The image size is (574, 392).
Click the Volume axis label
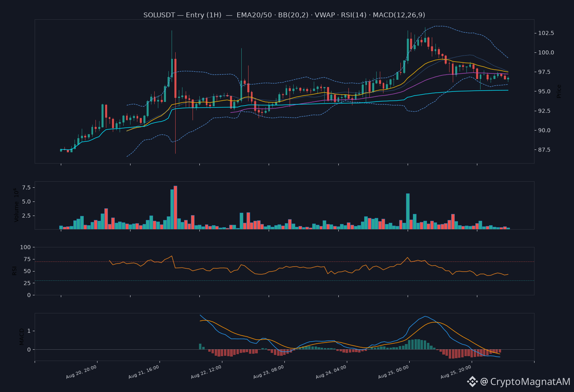[17, 205]
